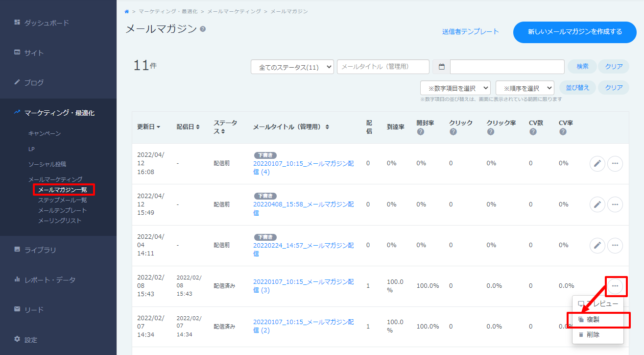Screen dimensions: 644x355
Task: Open 20220107_10:15_メールマガジン配信 (4) link
Action: pos(303,168)
